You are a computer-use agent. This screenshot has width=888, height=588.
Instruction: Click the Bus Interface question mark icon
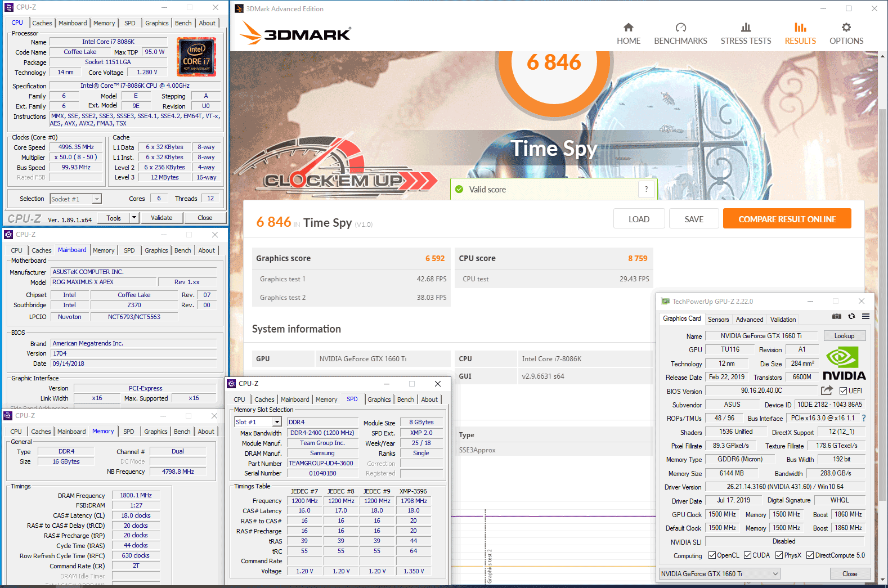click(864, 418)
